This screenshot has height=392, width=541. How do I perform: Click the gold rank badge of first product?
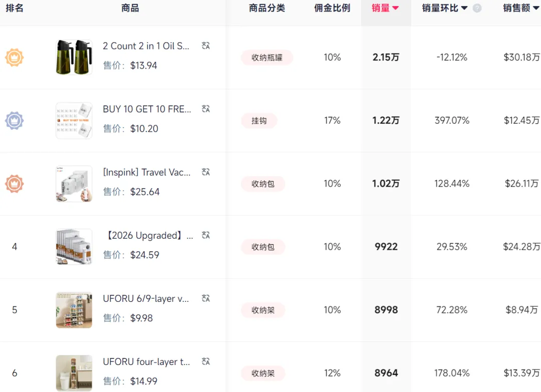[15, 57]
